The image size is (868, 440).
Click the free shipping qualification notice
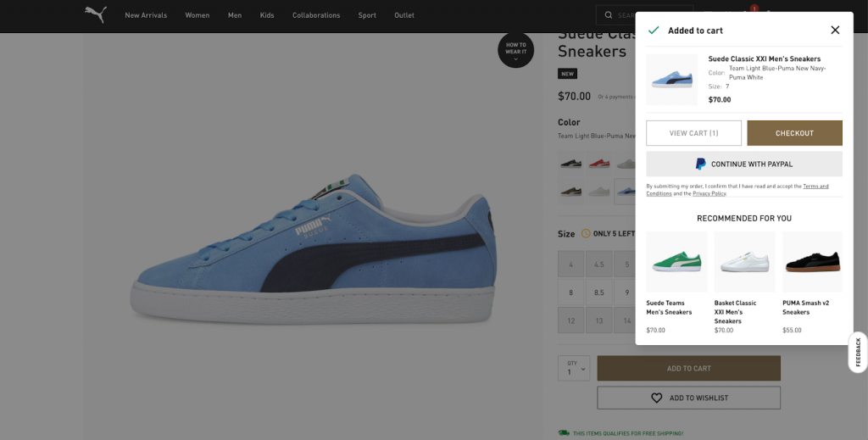628,433
